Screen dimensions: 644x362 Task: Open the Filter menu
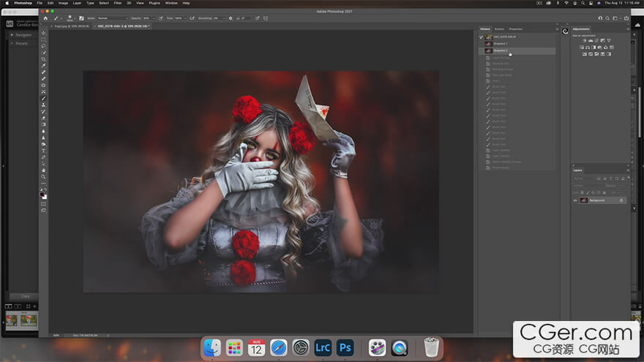118,3
